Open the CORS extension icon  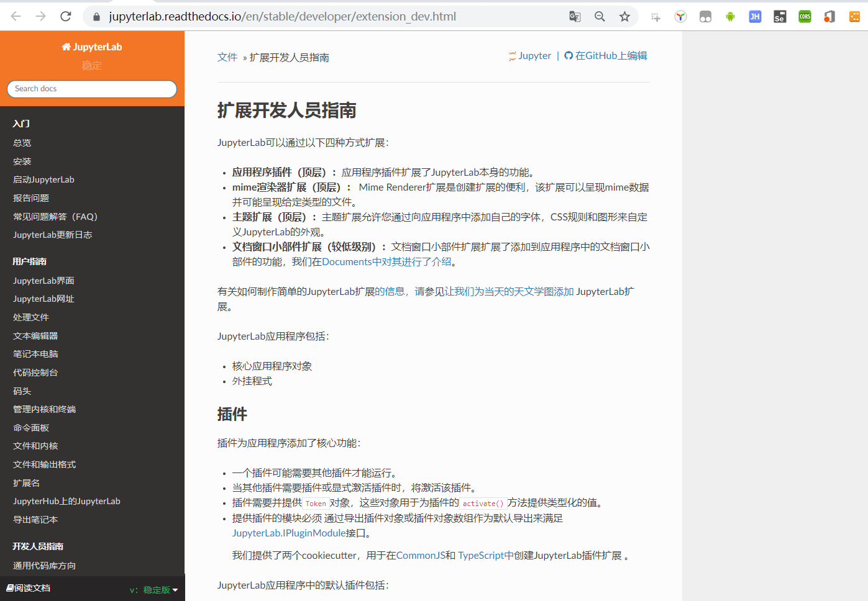tap(804, 16)
